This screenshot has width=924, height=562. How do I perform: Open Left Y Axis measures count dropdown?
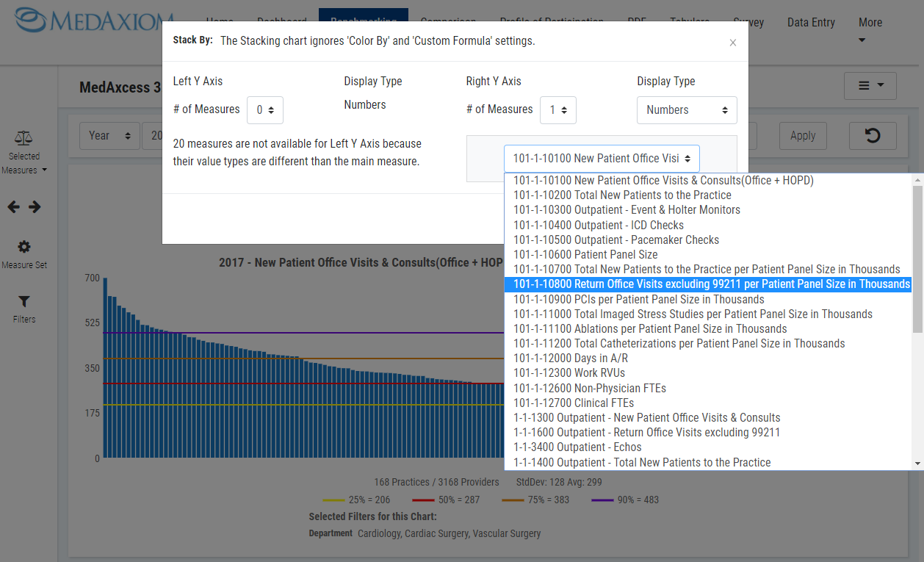coord(264,110)
